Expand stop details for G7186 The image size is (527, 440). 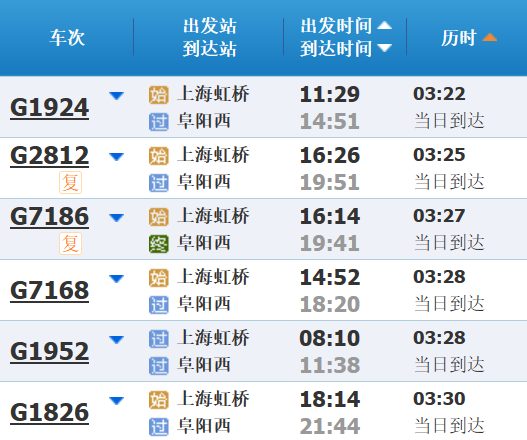117,218
